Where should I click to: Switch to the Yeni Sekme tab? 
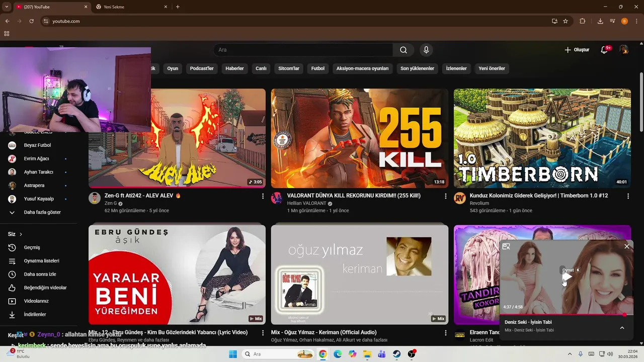click(132, 7)
